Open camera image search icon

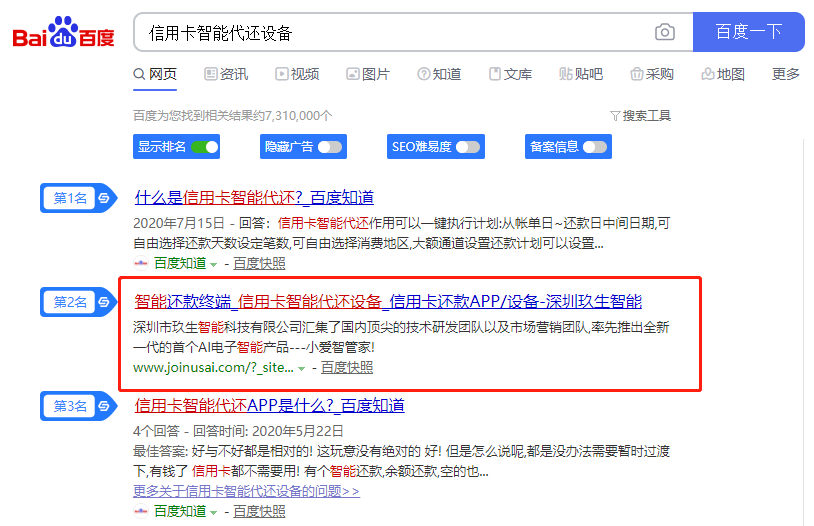pyautogui.click(x=664, y=32)
